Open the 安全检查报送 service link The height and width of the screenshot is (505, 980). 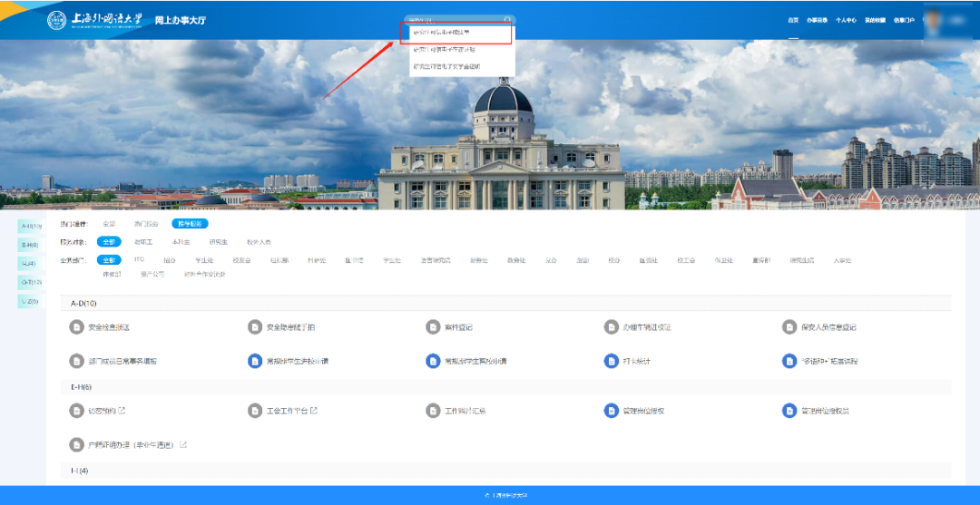(x=109, y=327)
